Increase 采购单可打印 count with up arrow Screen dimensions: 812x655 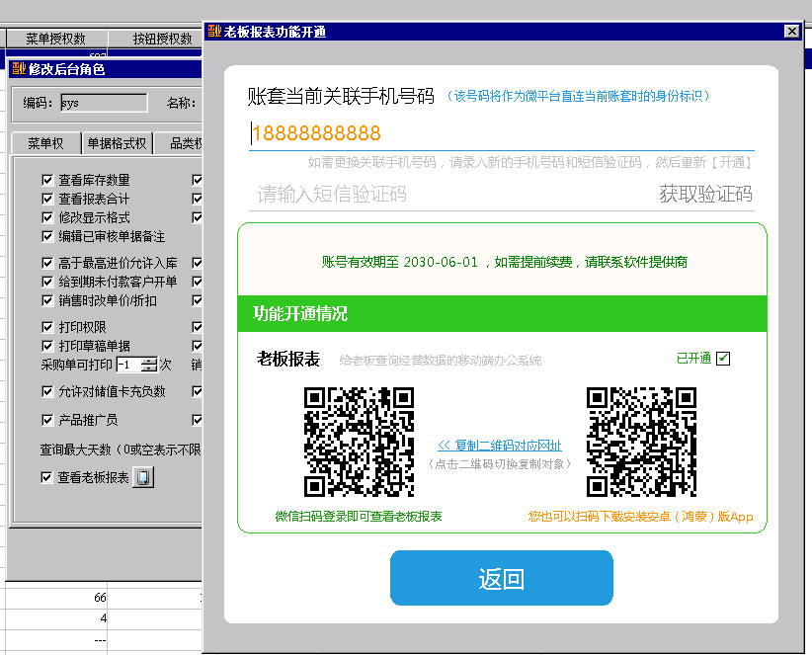tap(149, 361)
